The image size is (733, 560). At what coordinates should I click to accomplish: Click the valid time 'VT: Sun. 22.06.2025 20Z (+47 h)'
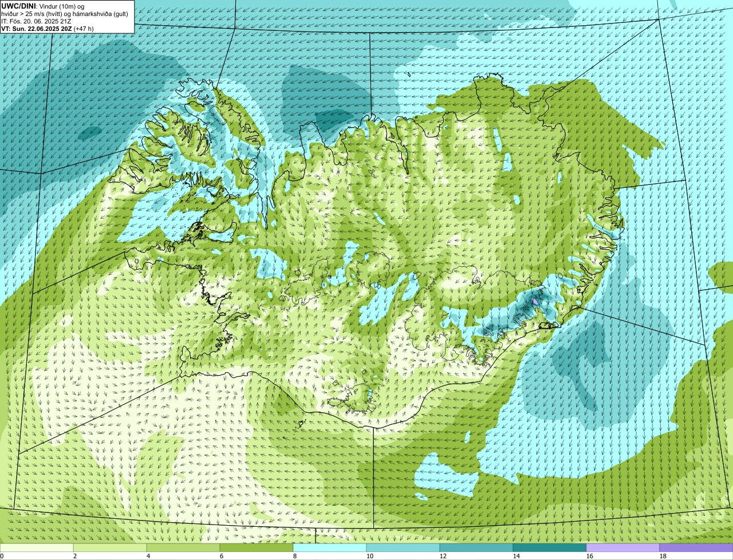pos(48,29)
